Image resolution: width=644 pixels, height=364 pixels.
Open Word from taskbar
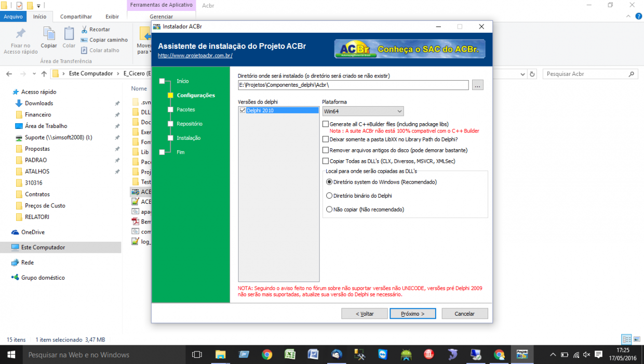tap(313, 355)
